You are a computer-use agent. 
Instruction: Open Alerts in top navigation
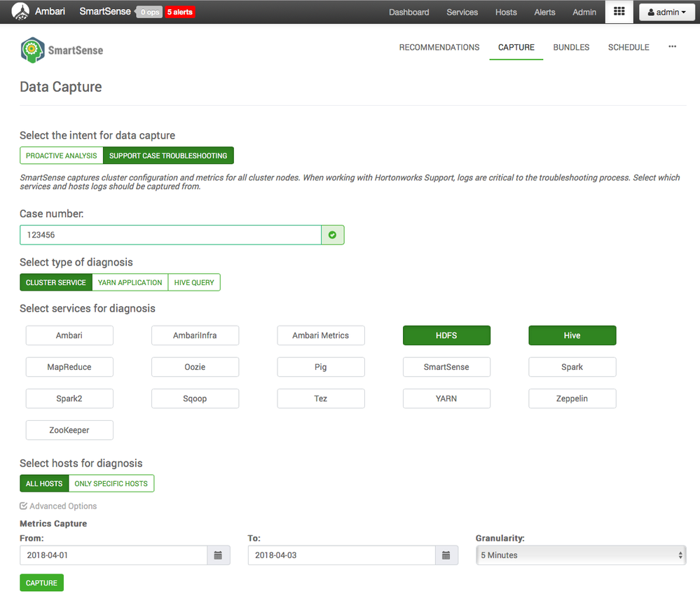pyautogui.click(x=544, y=12)
